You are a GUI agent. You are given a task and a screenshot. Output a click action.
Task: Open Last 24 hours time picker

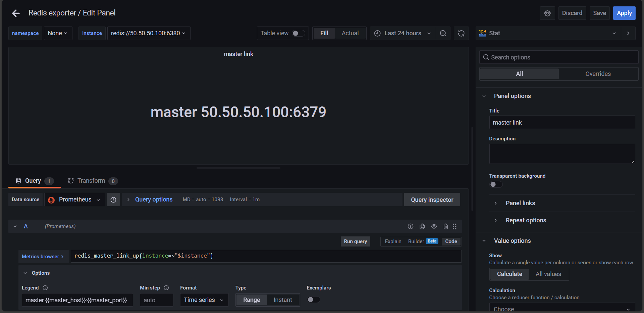pyautogui.click(x=403, y=33)
